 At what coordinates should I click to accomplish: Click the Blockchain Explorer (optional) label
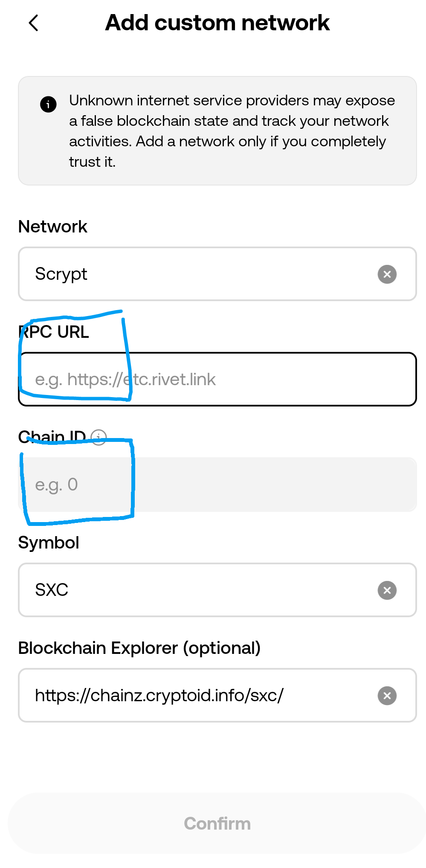[139, 648]
